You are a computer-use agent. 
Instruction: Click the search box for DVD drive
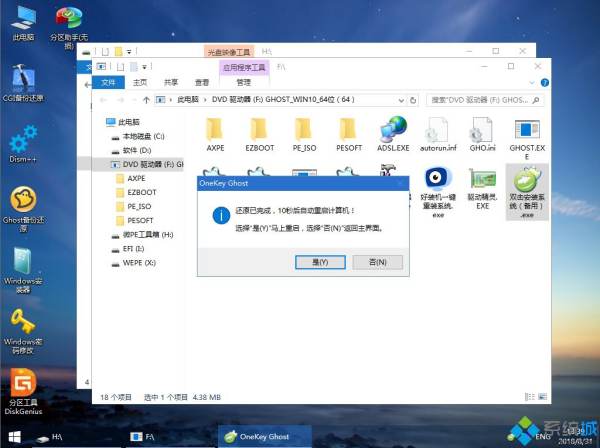[x=484, y=100]
